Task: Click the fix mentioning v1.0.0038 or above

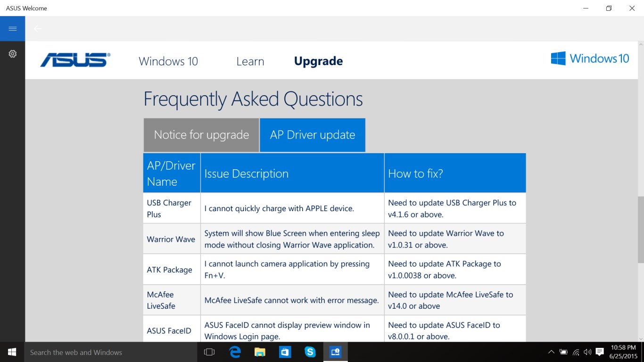Action: [x=445, y=270]
